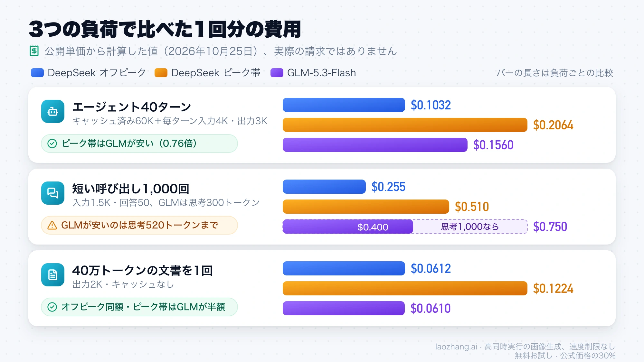Click the legend label DeepSeek オフピーク
644x362 pixels.
coord(97,73)
